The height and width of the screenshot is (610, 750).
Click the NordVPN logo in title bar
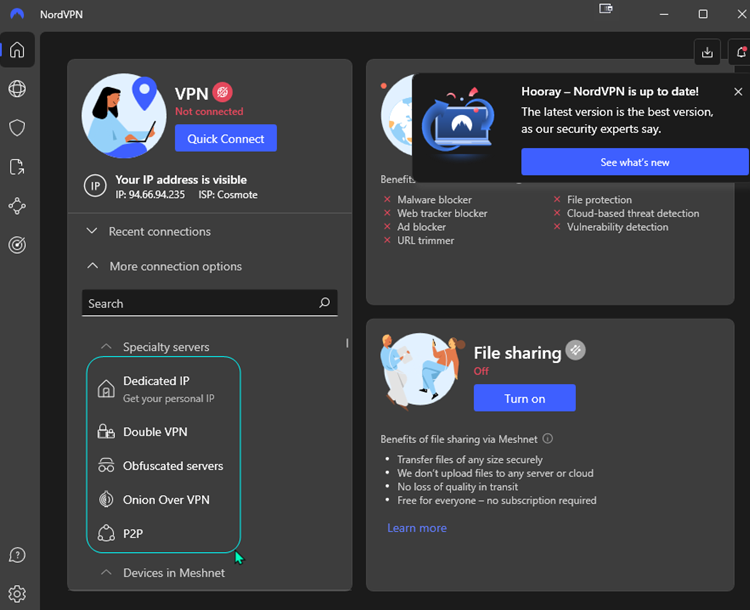tap(17, 14)
